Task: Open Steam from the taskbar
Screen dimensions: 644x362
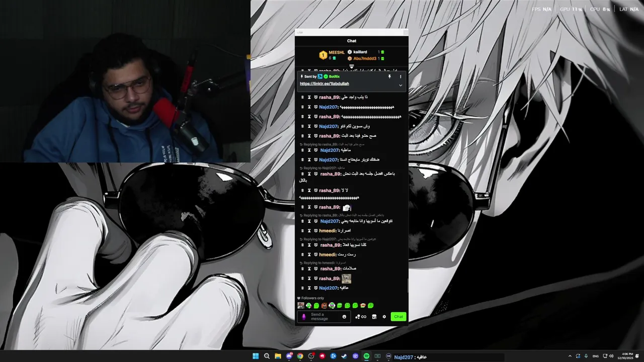Action: [344, 356]
